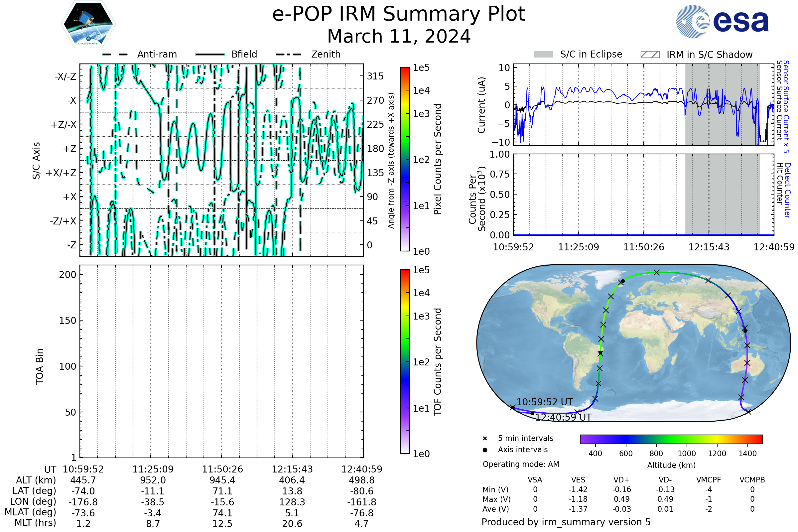
Task: Click the TOF Counts per Second colorbar
Action: [405, 361]
